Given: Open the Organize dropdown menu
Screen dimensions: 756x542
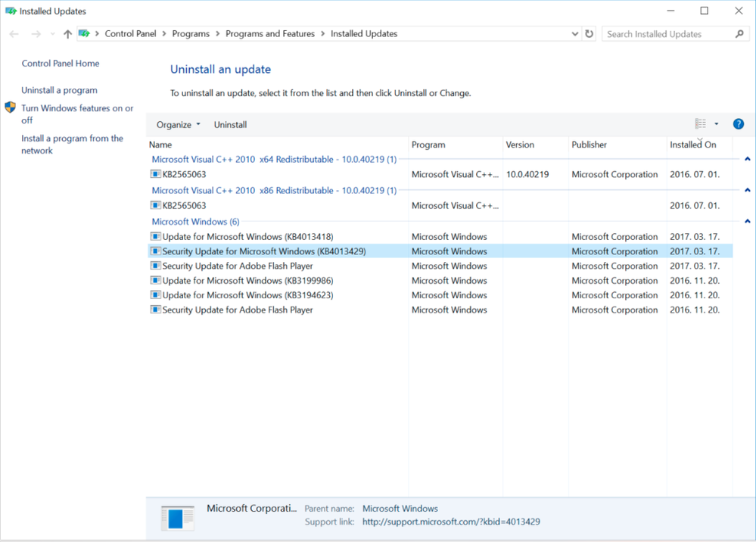Looking at the screenshot, I should click(x=179, y=125).
